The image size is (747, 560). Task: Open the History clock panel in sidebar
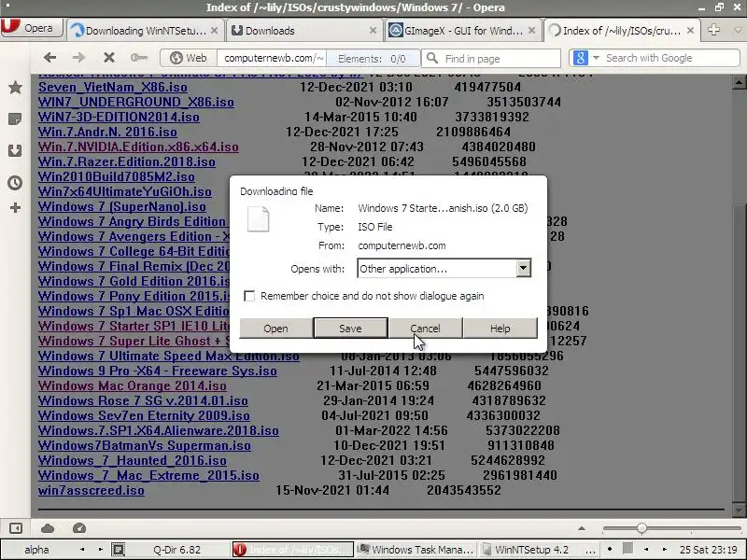click(15, 183)
